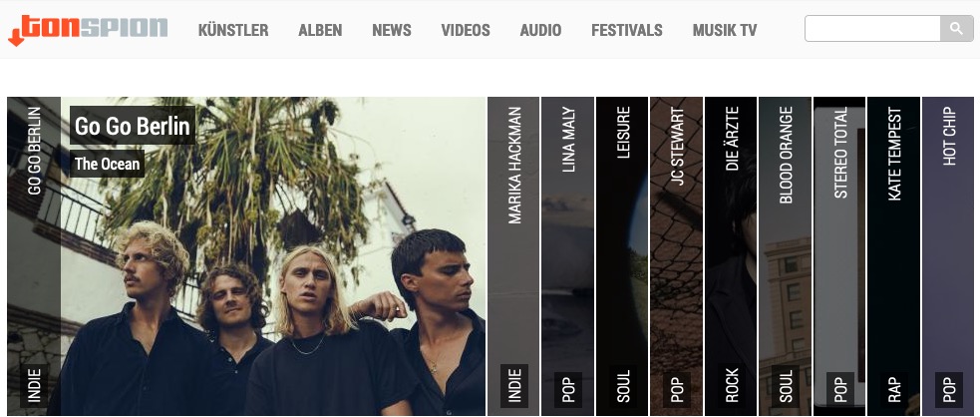980x417 pixels.
Task: Click the search magnifier icon button
Action: click(956, 28)
